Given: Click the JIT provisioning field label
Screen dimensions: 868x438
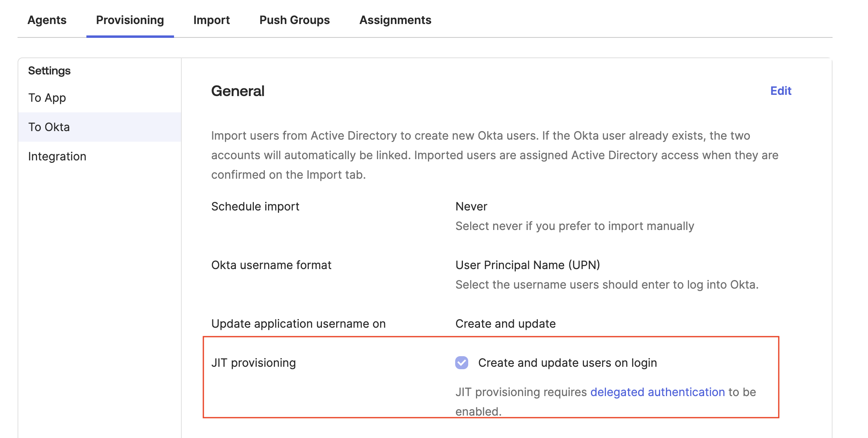Looking at the screenshot, I should pyautogui.click(x=253, y=363).
